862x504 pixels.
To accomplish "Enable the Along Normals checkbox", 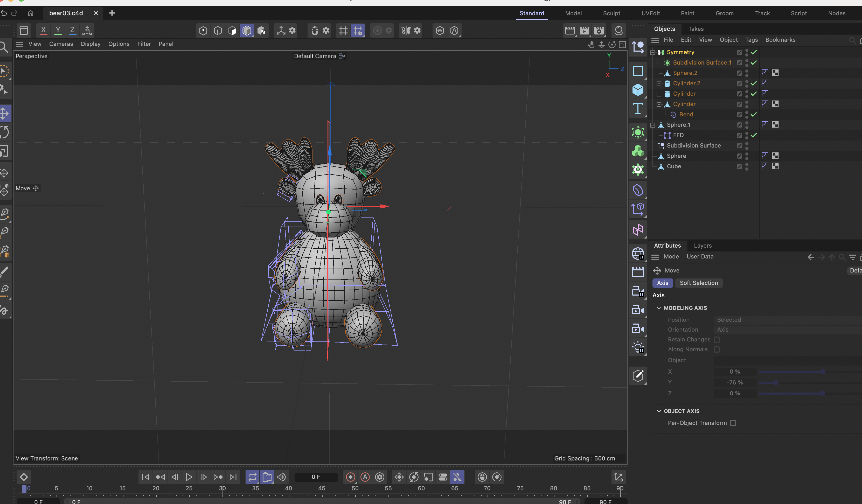I will (x=717, y=349).
